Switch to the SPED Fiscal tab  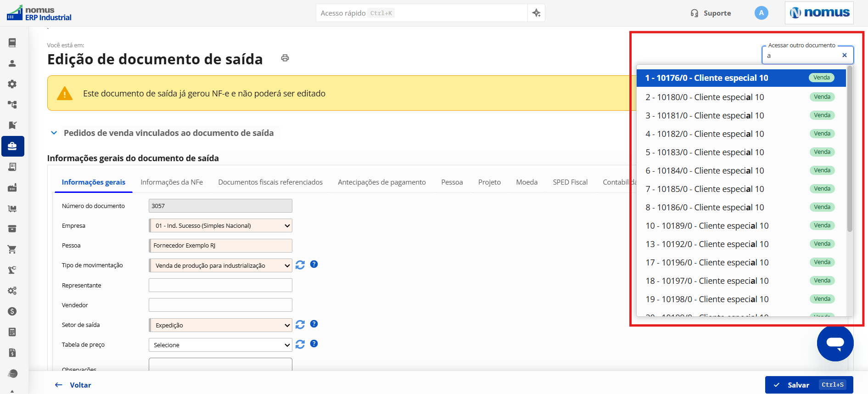tap(570, 182)
